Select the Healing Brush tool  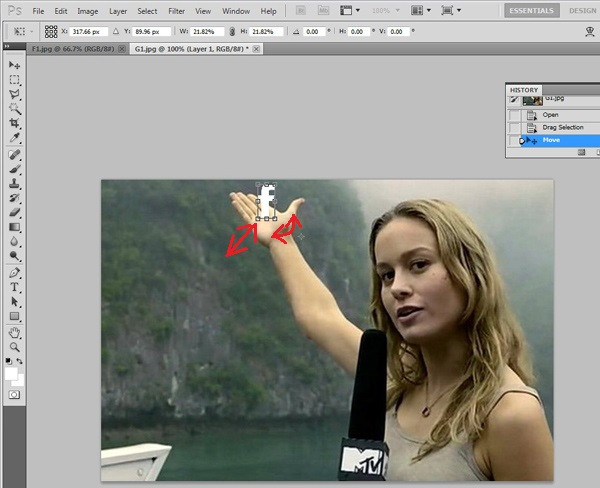point(14,155)
